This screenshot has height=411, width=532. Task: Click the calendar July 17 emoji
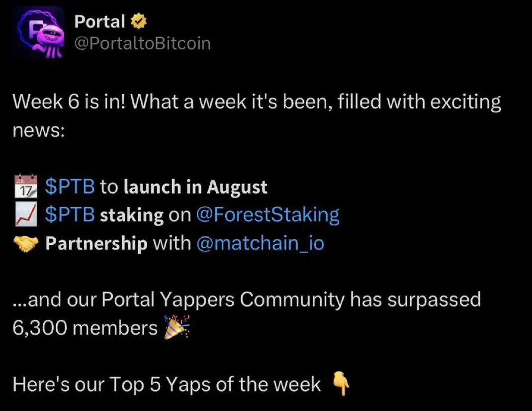[x=26, y=186]
